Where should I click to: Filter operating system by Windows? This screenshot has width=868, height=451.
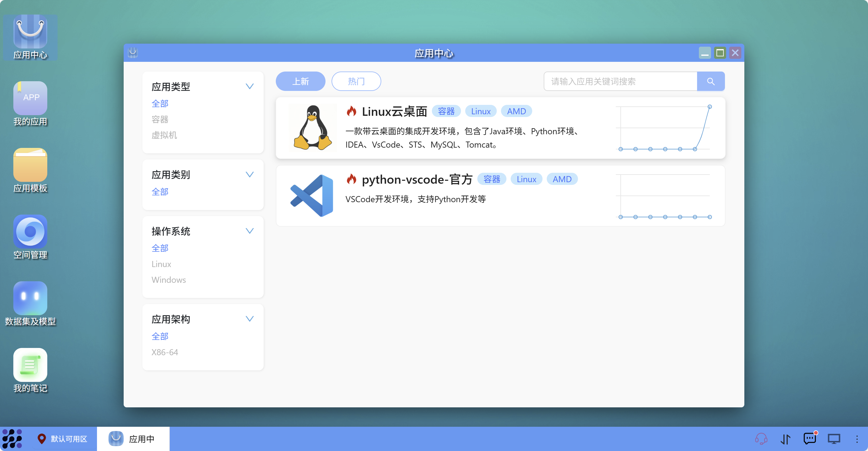(169, 280)
